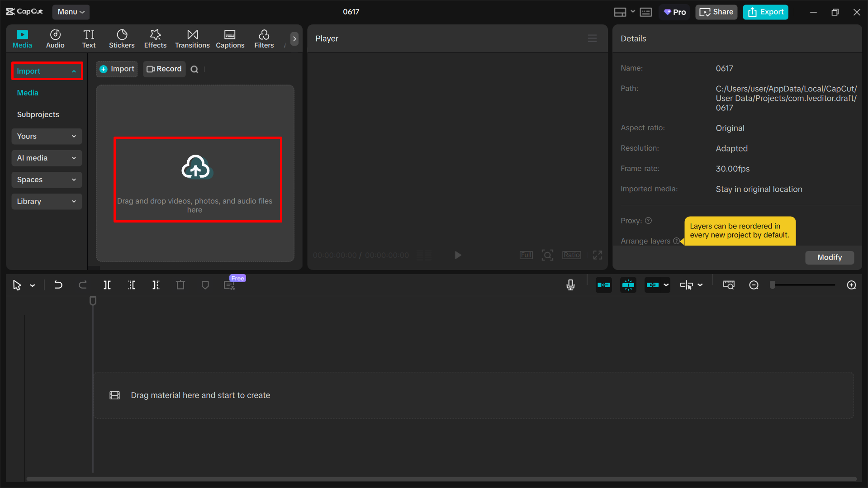Viewport: 868px width, 488px height.
Task: Delete the selected clip using the trash icon
Action: pos(180,285)
